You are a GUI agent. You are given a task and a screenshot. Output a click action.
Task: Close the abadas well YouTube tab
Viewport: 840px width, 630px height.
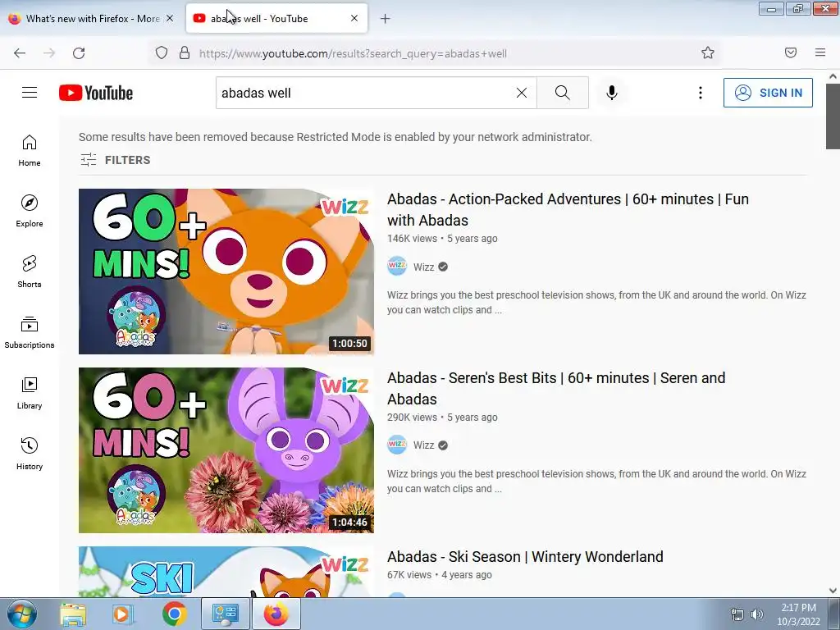[354, 18]
